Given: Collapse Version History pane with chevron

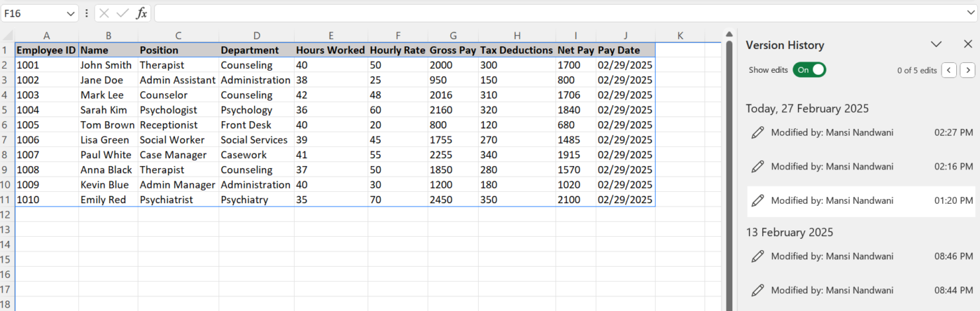Looking at the screenshot, I should (x=936, y=44).
